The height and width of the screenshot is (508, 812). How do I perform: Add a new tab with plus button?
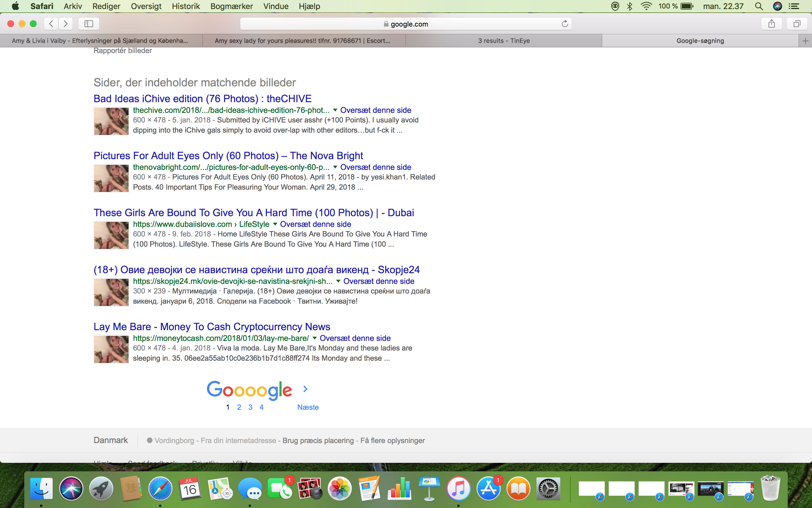pyautogui.click(x=805, y=41)
